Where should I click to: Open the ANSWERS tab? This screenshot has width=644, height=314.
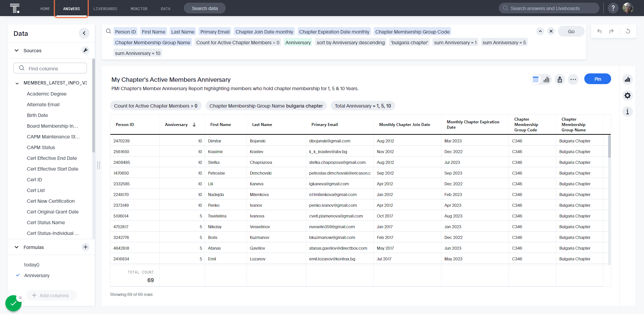tap(71, 9)
